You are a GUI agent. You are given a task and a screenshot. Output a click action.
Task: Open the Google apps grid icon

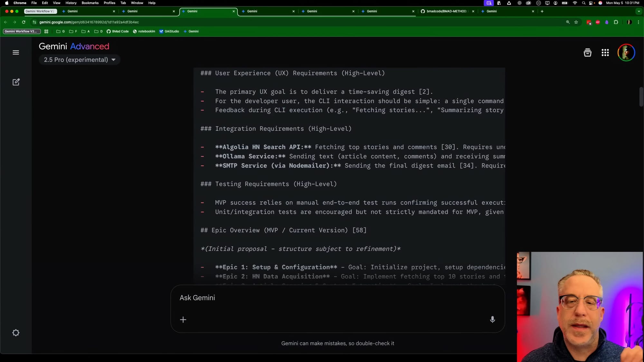coord(605,52)
